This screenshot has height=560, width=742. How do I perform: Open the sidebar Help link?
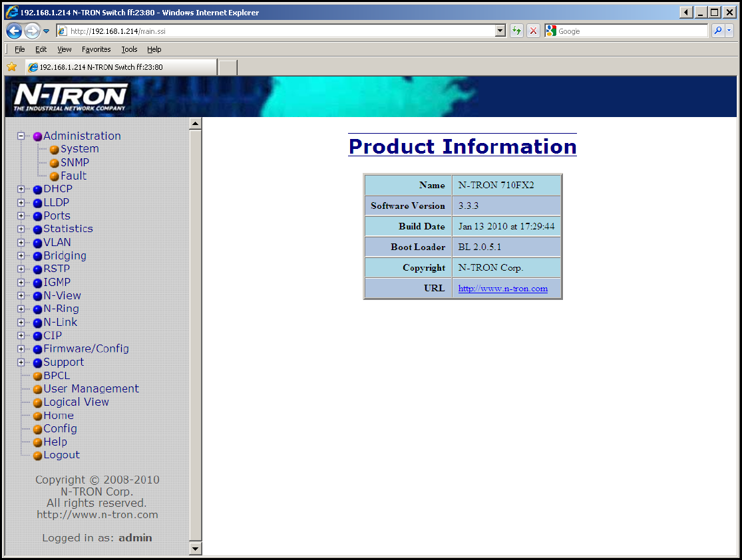pos(55,442)
